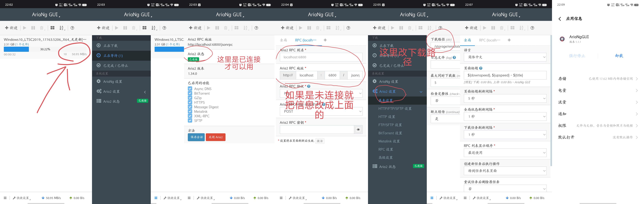Click the 保存会话 button

(196, 137)
